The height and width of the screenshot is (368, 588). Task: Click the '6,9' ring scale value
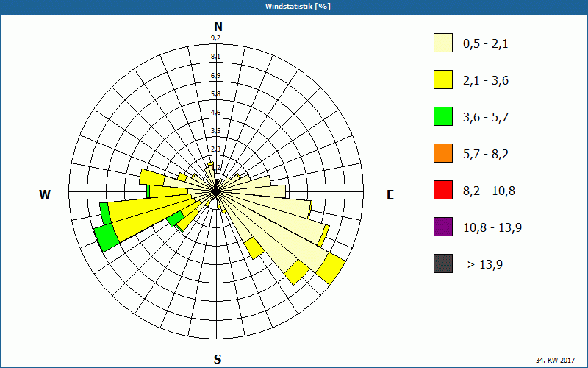click(x=215, y=76)
